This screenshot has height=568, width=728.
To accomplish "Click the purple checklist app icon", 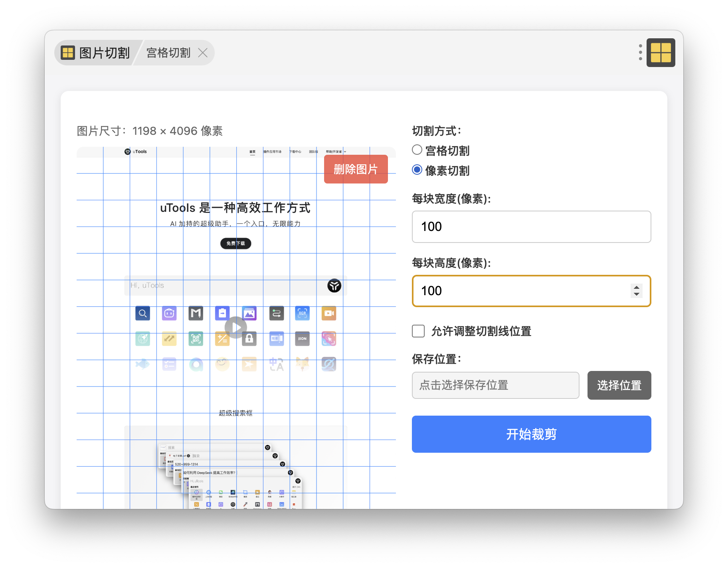I will 169,364.
